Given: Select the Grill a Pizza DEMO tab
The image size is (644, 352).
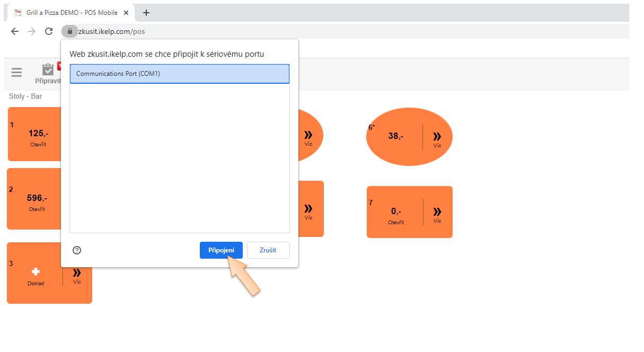Looking at the screenshot, I should click(69, 13).
